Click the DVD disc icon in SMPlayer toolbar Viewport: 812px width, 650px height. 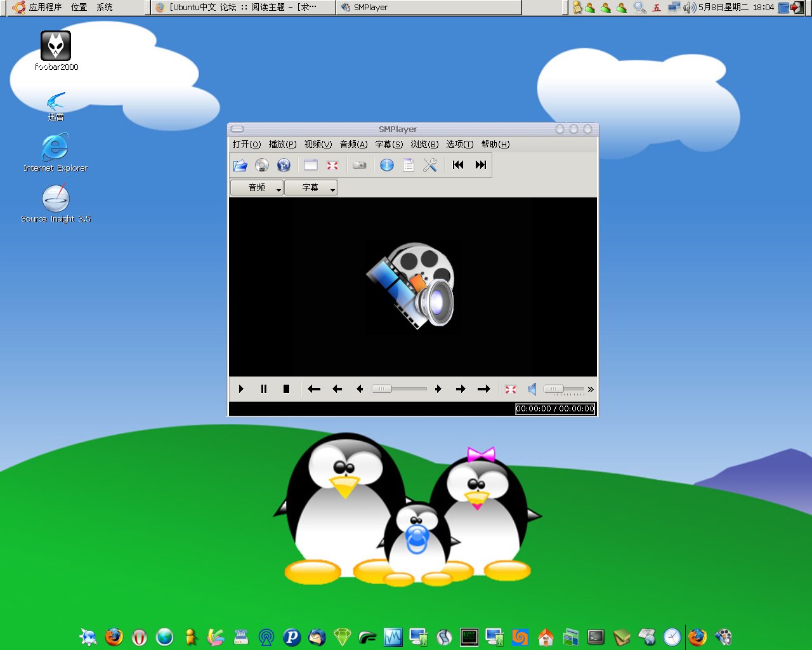tap(262, 165)
